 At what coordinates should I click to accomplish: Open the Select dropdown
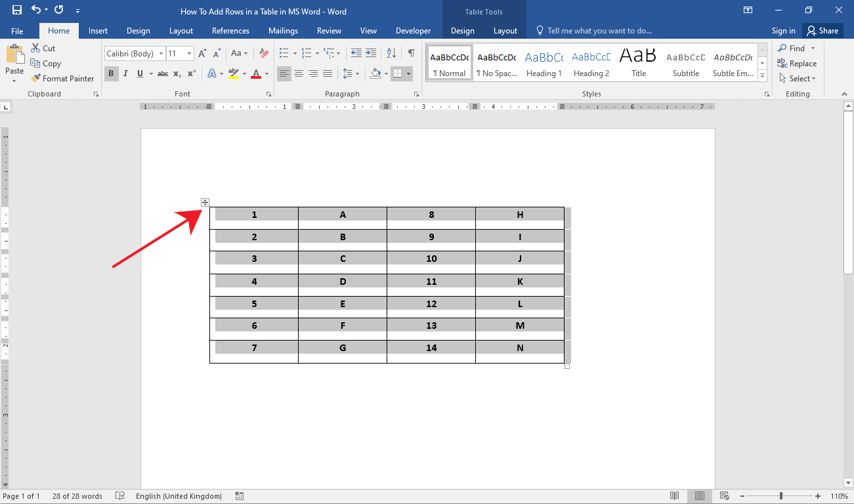pos(797,79)
